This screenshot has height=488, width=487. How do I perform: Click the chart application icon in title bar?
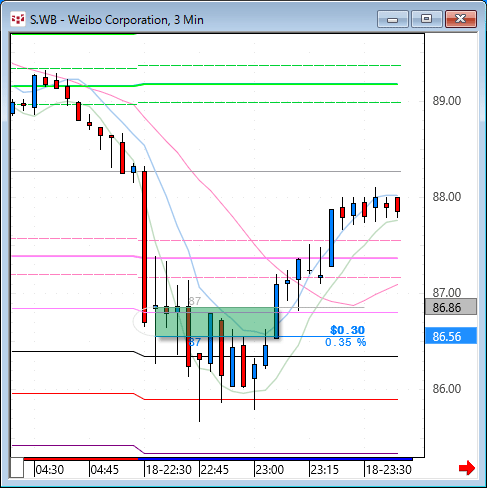coord(18,19)
